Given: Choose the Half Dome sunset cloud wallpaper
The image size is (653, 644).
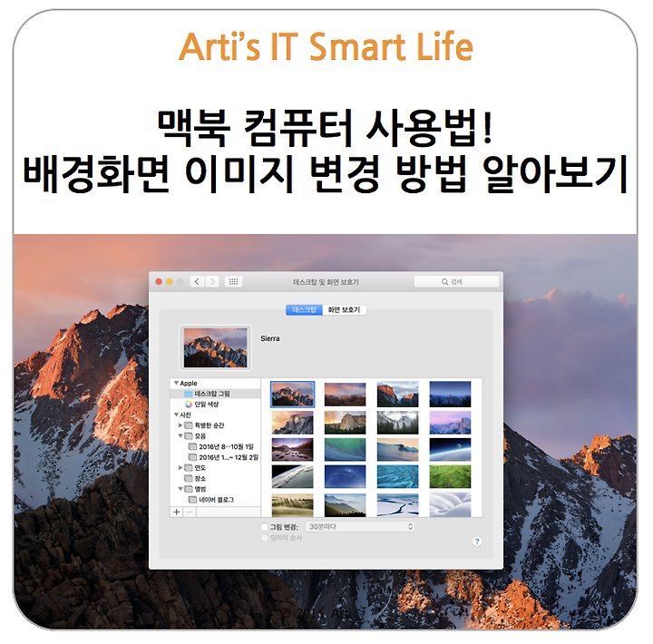Looking at the screenshot, I should (x=292, y=423).
